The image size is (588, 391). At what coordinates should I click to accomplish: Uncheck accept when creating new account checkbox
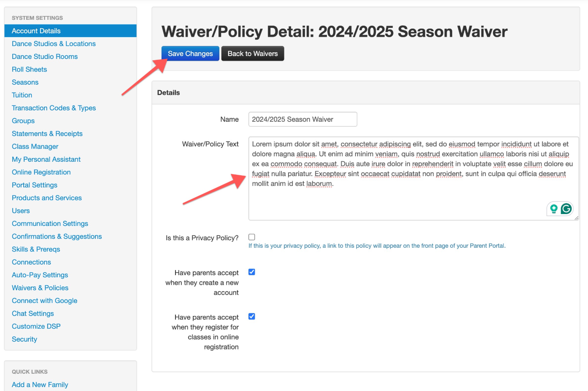pyautogui.click(x=252, y=272)
